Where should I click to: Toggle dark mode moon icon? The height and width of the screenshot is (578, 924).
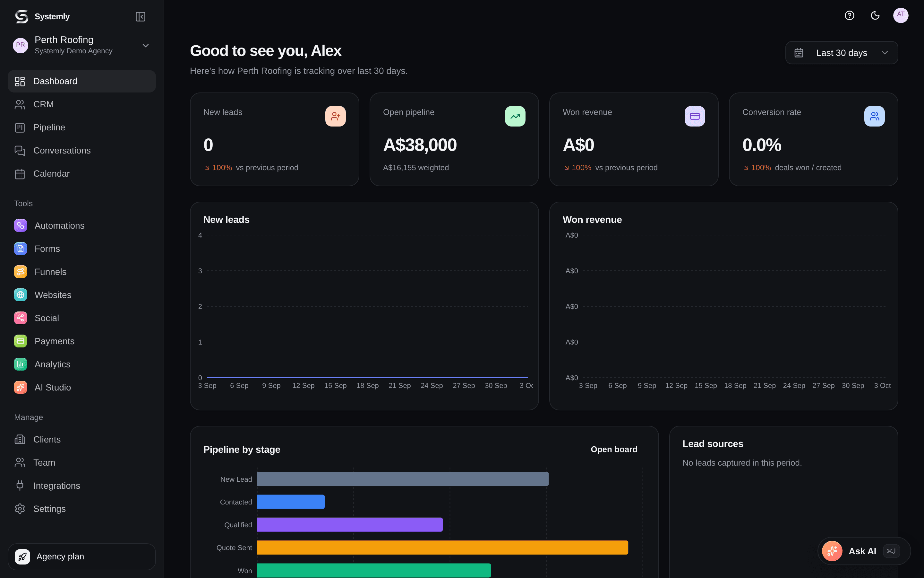[x=875, y=15]
